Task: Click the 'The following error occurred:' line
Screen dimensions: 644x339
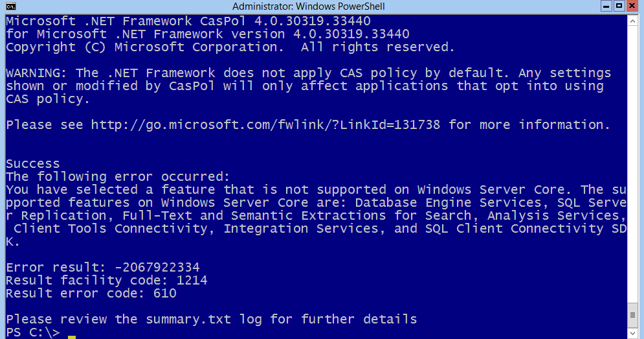Action: [x=118, y=177]
